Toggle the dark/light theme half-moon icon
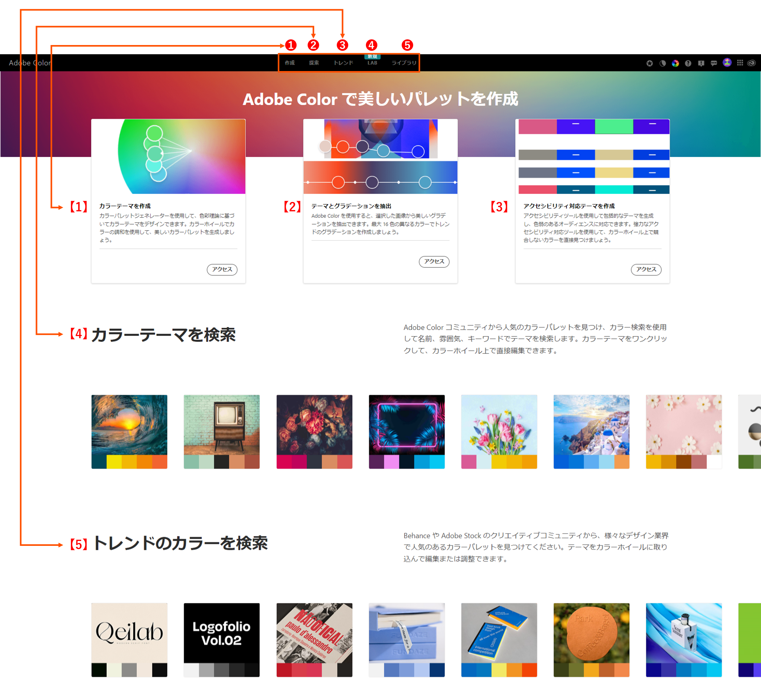The image size is (761, 700). tap(663, 63)
